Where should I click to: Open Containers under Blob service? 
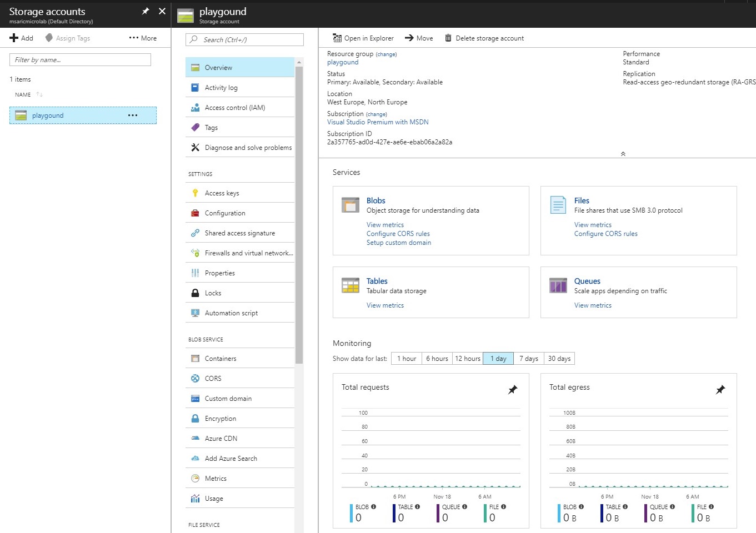coord(221,359)
